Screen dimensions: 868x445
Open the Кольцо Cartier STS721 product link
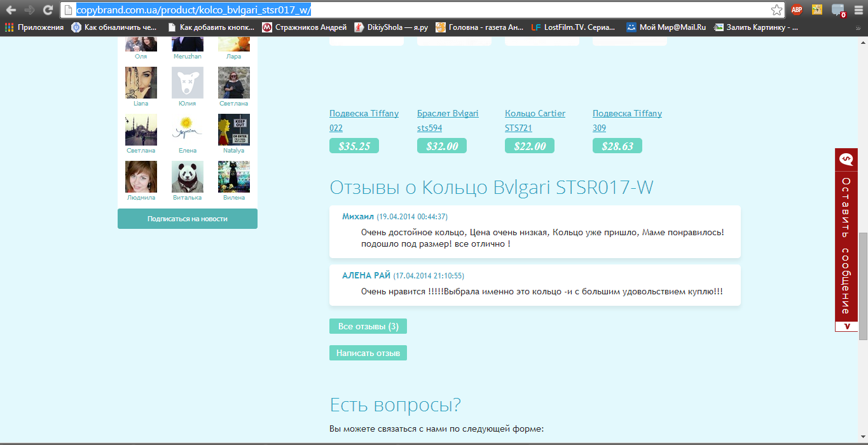click(x=535, y=121)
